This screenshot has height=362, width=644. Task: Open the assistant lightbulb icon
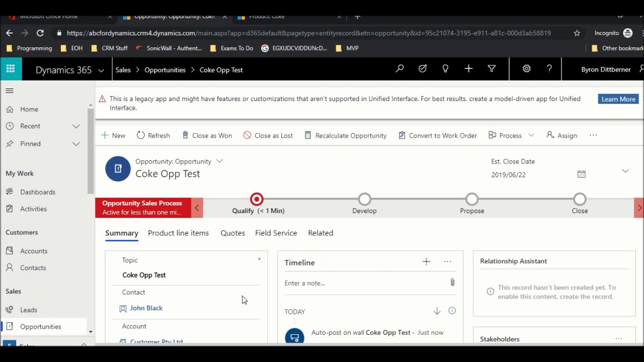[445, 69]
